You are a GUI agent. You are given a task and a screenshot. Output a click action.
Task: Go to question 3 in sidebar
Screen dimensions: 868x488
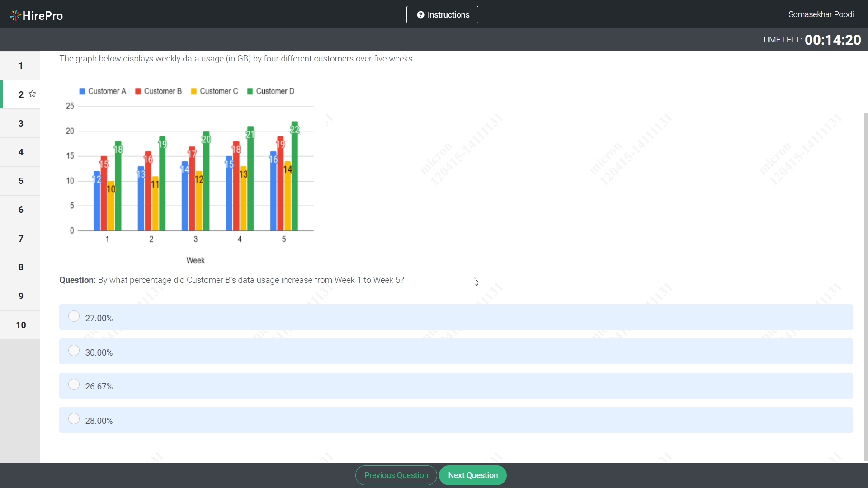point(20,123)
